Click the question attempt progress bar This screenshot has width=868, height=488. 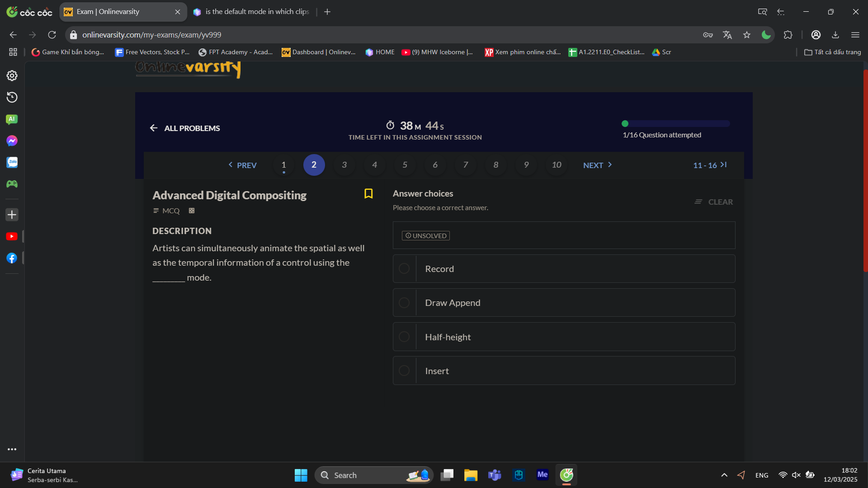point(677,124)
